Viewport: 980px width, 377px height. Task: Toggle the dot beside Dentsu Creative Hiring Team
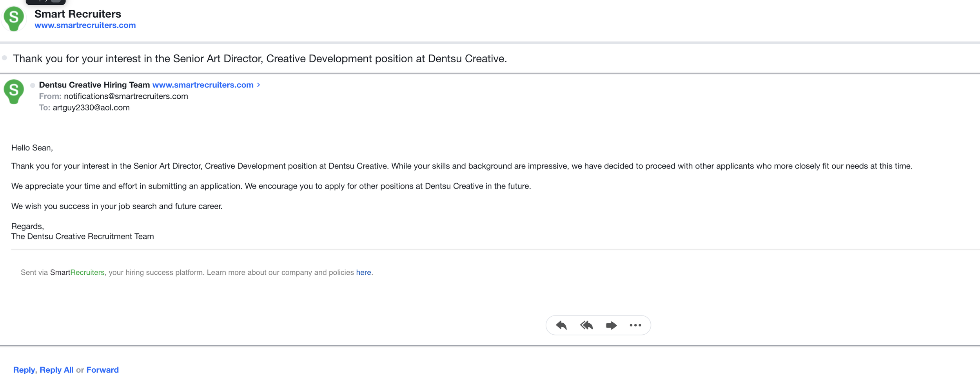[33, 85]
